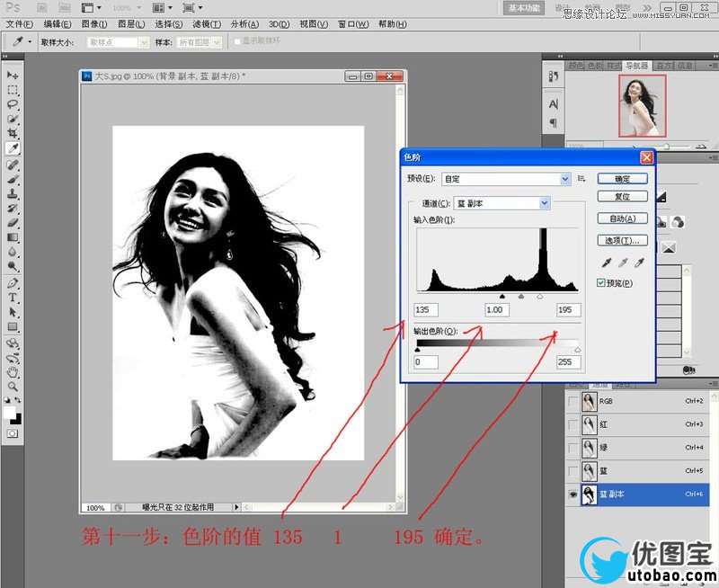
Task: Select the Crop tool
Action: [x=13, y=133]
